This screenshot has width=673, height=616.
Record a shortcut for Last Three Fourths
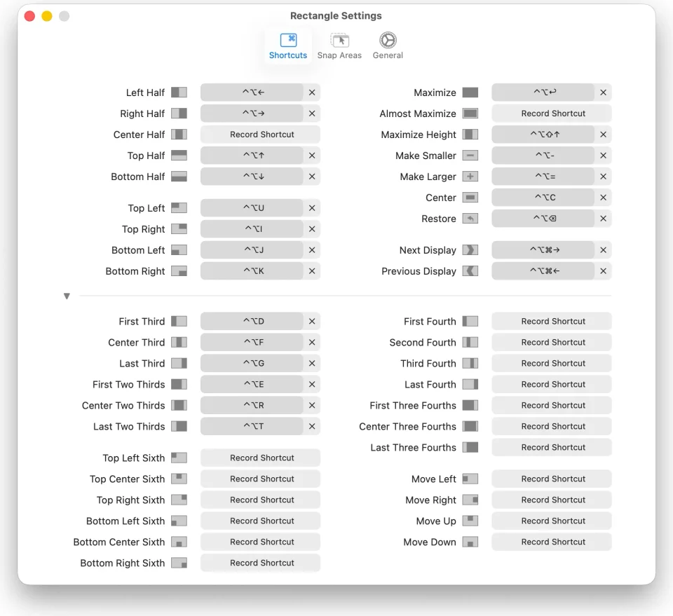coord(552,447)
